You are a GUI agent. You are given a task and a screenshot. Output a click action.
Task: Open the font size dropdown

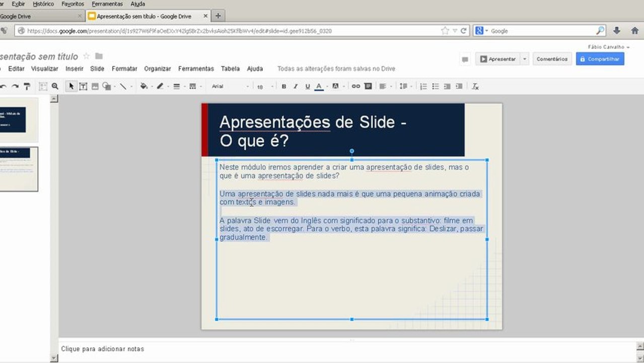point(265,87)
